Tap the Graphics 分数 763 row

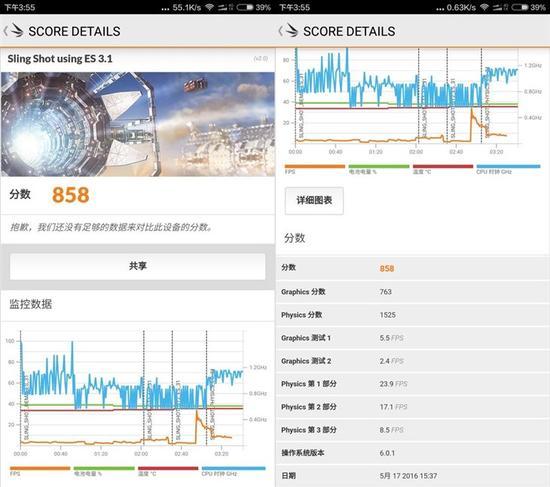412,292
